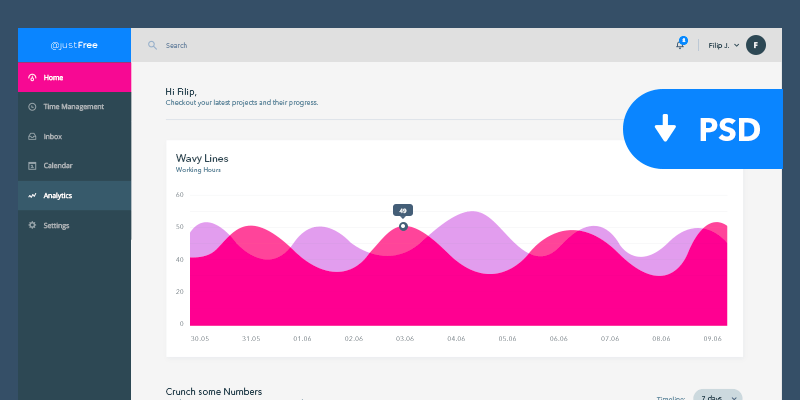Screen dimensions: 800x400
Task: Click the Time Management clock icon
Action: point(32,107)
